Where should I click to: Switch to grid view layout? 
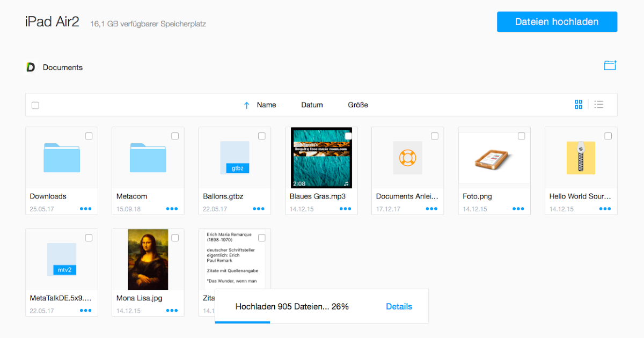pyautogui.click(x=579, y=104)
